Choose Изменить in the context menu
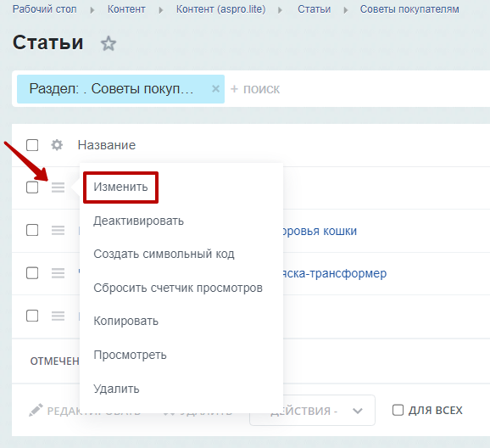The height and width of the screenshot is (448, 490). (x=120, y=187)
